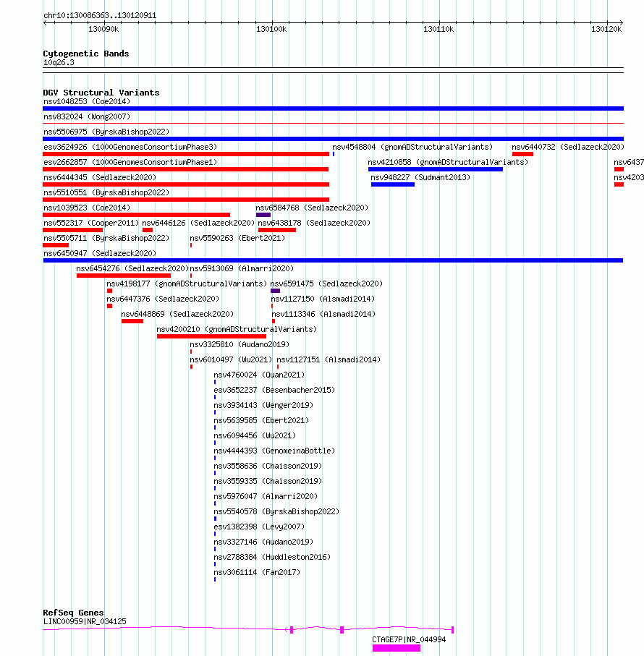Open nsv948227 (Sudmant2013) variant
Image resolution: width=644 pixels, height=656 pixels.
[x=420, y=177]
